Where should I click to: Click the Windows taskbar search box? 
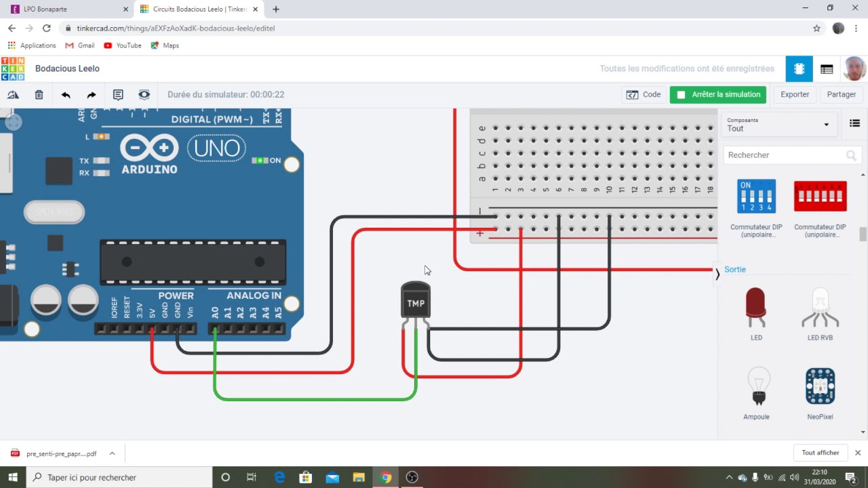pos(119,477)
